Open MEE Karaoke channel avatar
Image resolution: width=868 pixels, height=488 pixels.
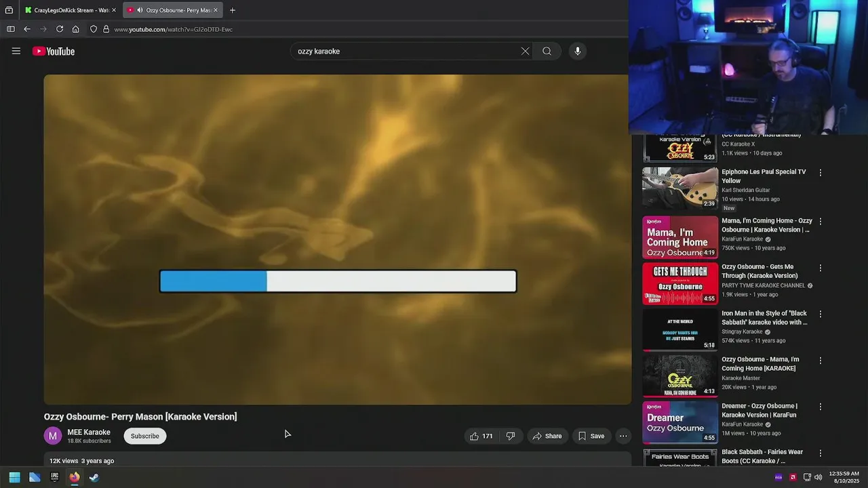[53, 436]
